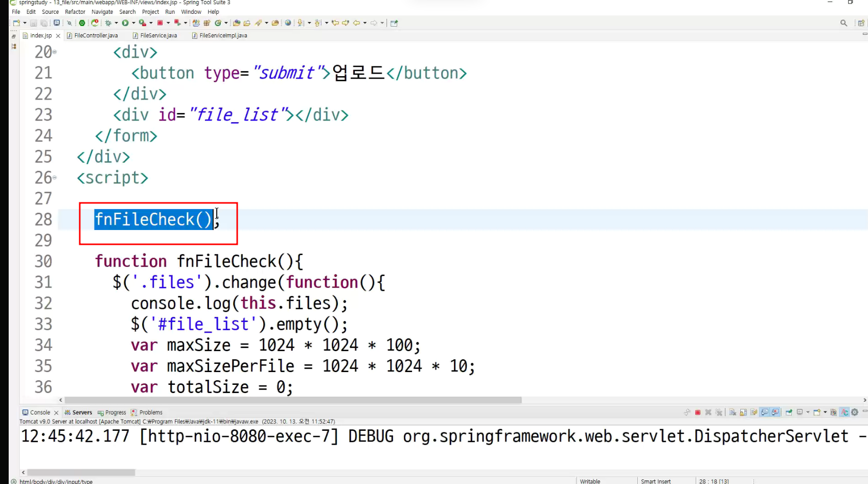Screen dimensions: 868x484
Task: Open the Window menu
Action: [191, 12]
